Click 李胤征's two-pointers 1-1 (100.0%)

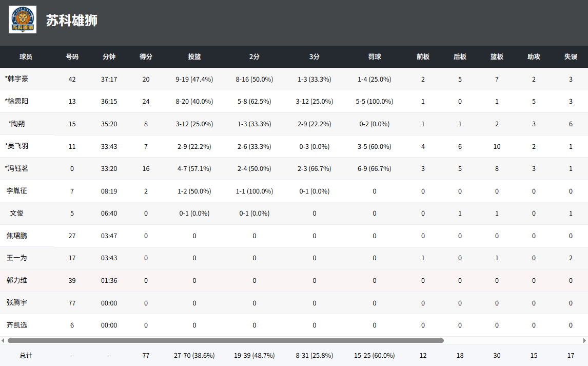click(x=254, y=191)
